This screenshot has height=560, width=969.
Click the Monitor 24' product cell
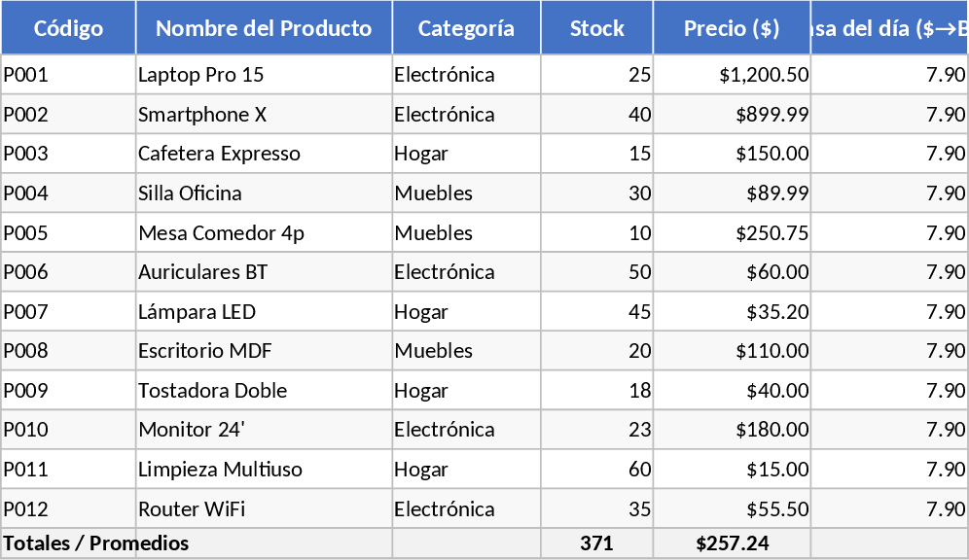pyautogui.click(x=264, y=430)
